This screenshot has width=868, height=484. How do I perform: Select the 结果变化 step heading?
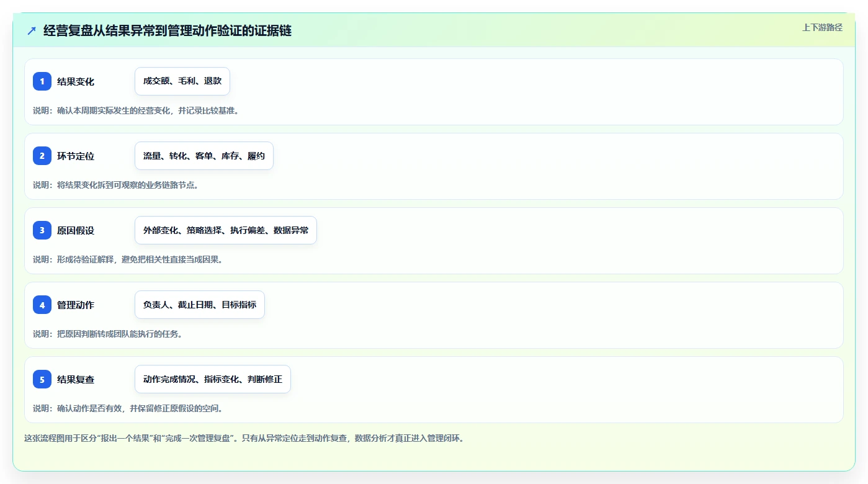click(76, 81)
